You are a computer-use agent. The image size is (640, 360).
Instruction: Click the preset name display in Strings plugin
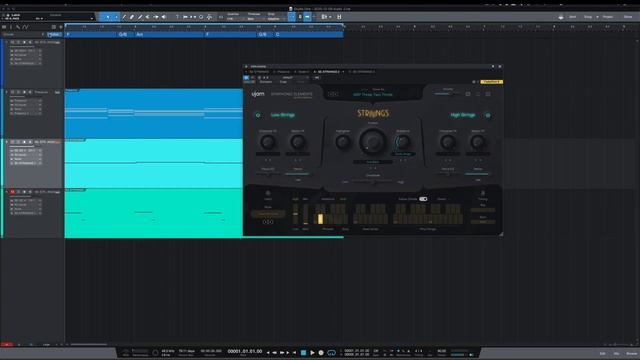click(373, 94)
